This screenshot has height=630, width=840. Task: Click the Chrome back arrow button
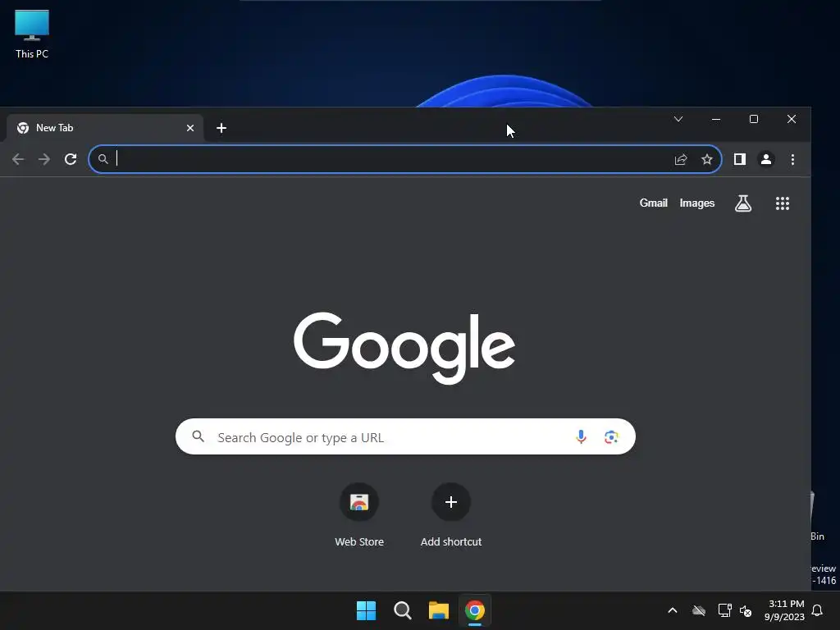pyautogui.click(x=18, y=159)
